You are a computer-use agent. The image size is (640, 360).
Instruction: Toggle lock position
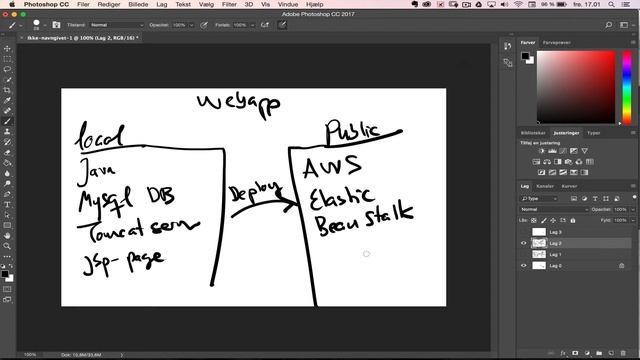pyautogui.click(x=553, y=220)
